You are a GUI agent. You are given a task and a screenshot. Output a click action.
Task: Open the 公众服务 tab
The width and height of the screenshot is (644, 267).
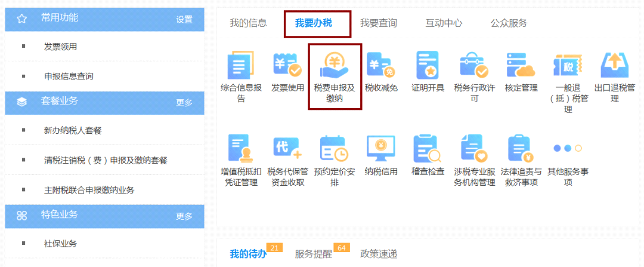509,23
